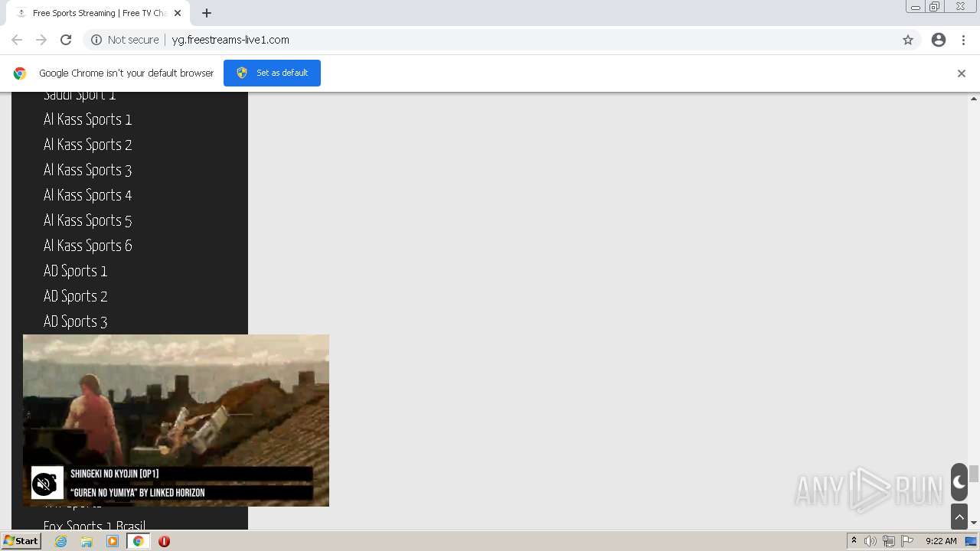Click the scroll-to-top arrow button
Image resolution: width=980 pixels, height=551 pixels.
959,517
